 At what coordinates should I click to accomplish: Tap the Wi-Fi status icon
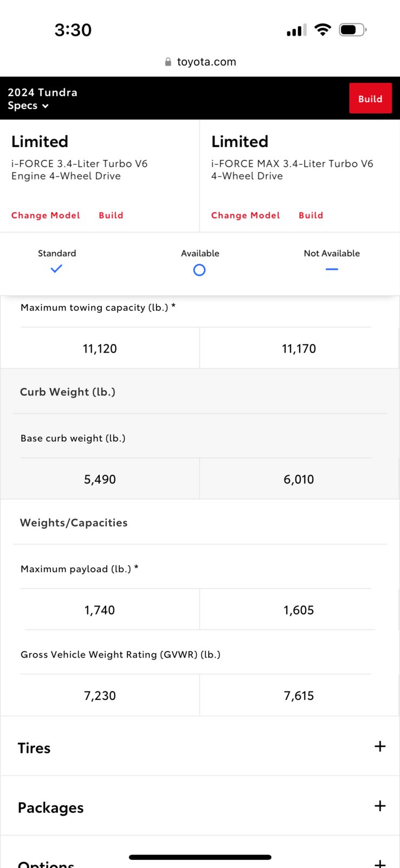pyautogui.click(x=322, y=30)
